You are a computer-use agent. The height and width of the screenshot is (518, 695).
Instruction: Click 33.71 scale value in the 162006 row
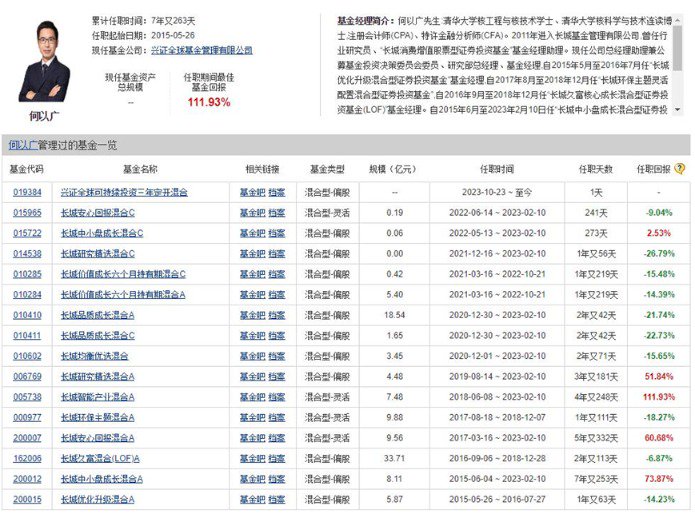[394, 458]
